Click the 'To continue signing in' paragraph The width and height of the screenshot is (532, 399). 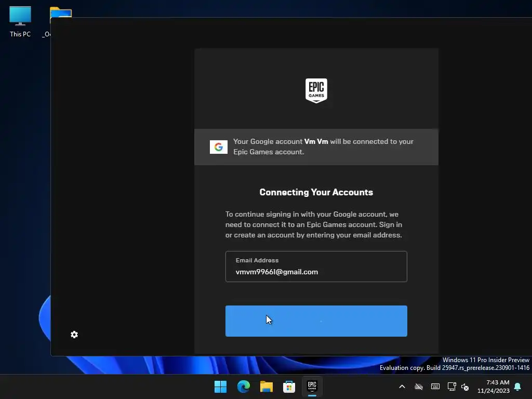[314, 224]
